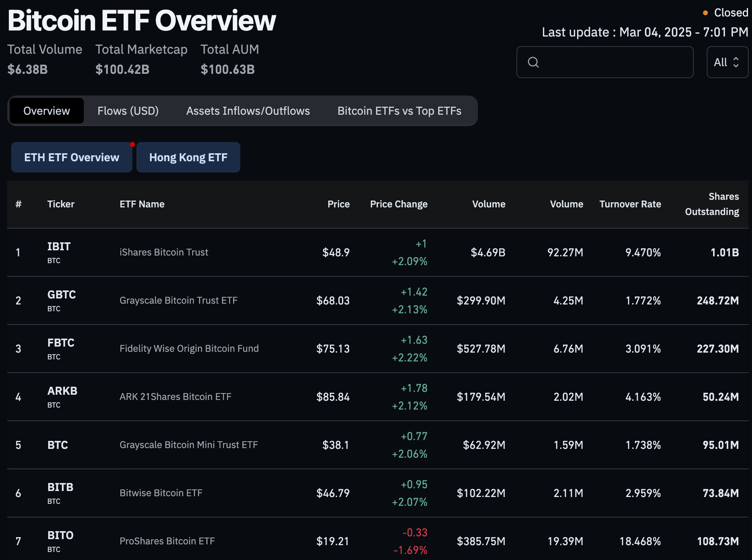Image resolution: width=752 pixels, height=560 pixels.
Task: Open the Hong Kong ETF button
Action: [188, 157]
